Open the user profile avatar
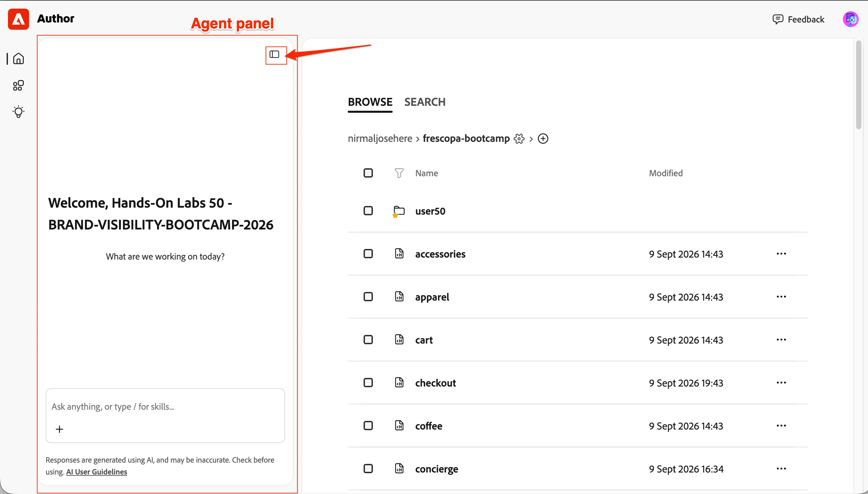 point(850,19)
